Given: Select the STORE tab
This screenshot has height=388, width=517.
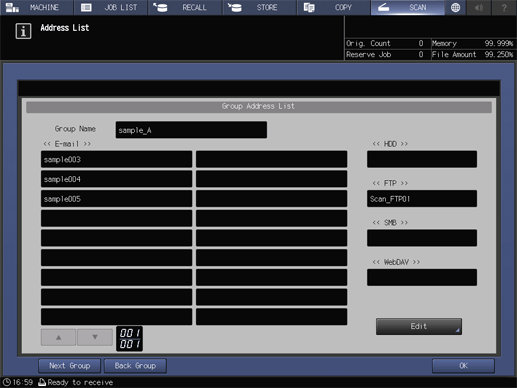Looking at the screenshot, I should pyautogui.click(x=259, y=7).
